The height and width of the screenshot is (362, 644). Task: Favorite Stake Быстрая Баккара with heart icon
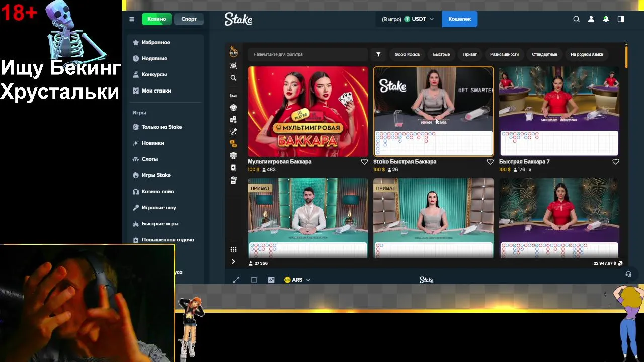(490, 162)
